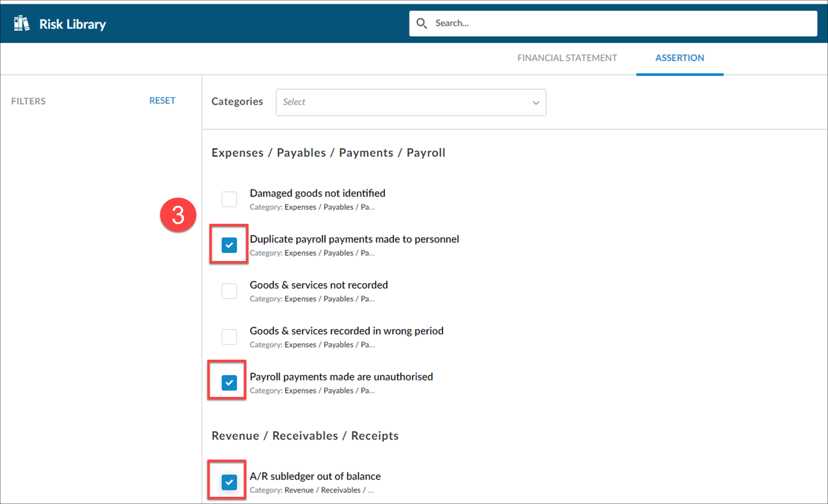Image resolution: width=828 pixels, height=504 pixels.
Task: Click the Revenue / Receivables / Receipts heading
Action: (x=305, y=436)
